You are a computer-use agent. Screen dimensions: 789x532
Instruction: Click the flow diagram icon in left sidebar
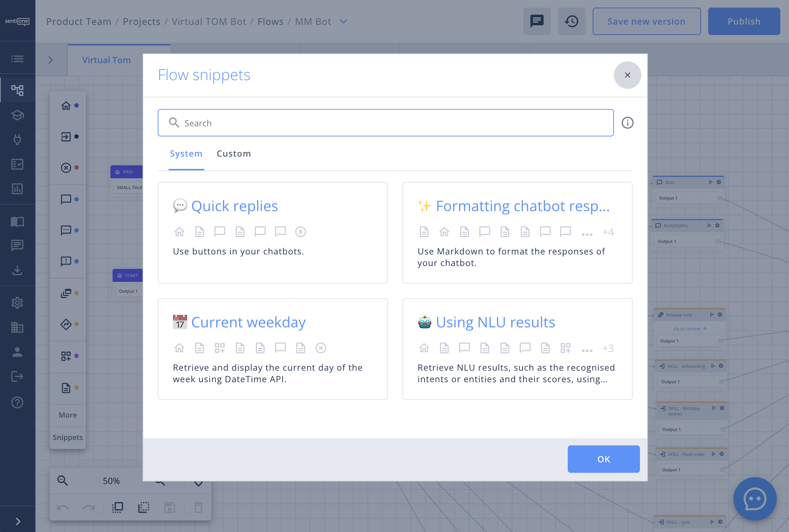[17, 90]
